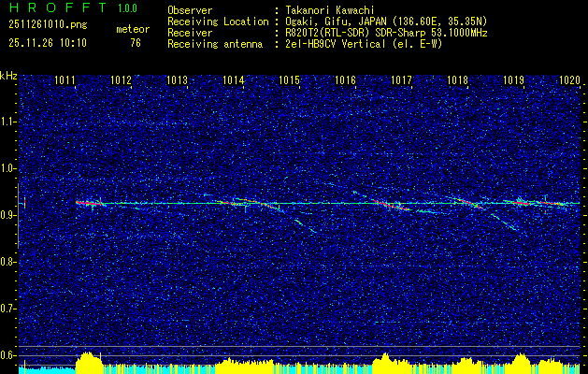The image size is (588, 374).
Task: Click the meteor echo starting at 1011
Action: click(89, 203)
